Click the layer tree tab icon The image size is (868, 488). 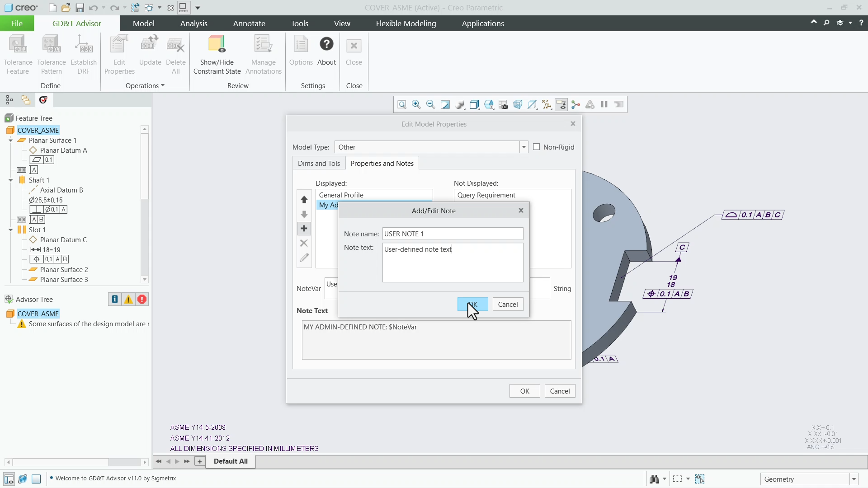(x=26, y=100)
